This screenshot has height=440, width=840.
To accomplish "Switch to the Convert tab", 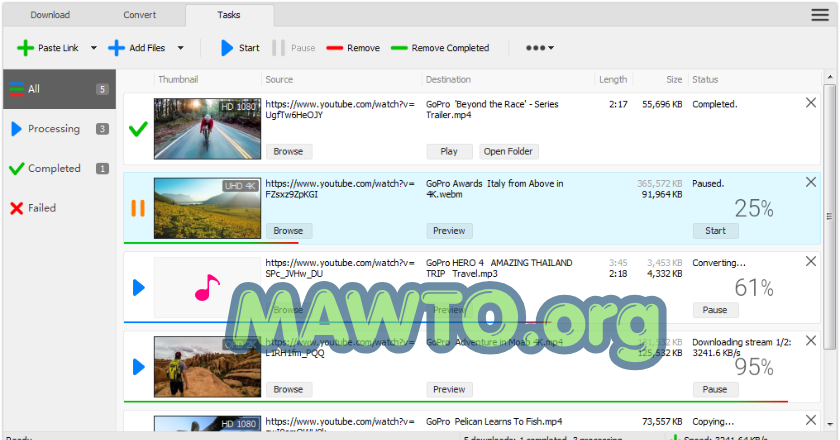I will (140, 15).
